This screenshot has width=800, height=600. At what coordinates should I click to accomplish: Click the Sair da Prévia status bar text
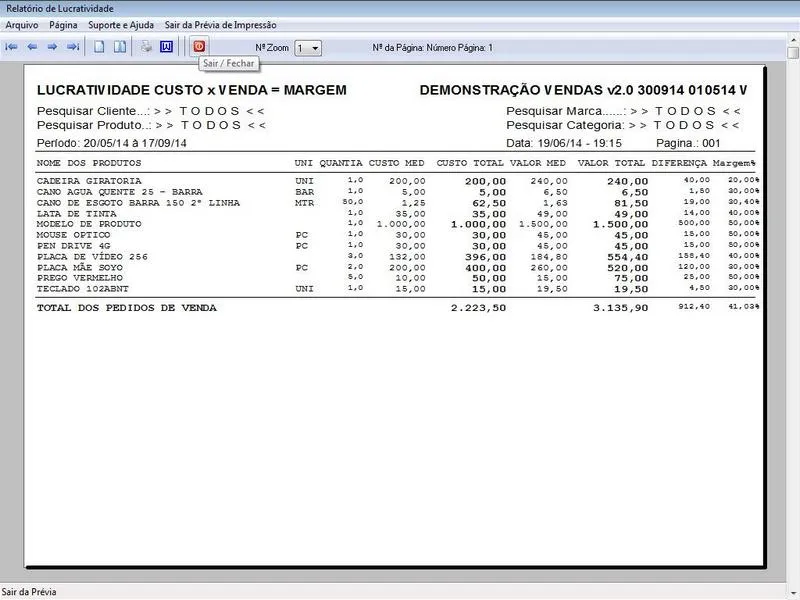[29, 592]
